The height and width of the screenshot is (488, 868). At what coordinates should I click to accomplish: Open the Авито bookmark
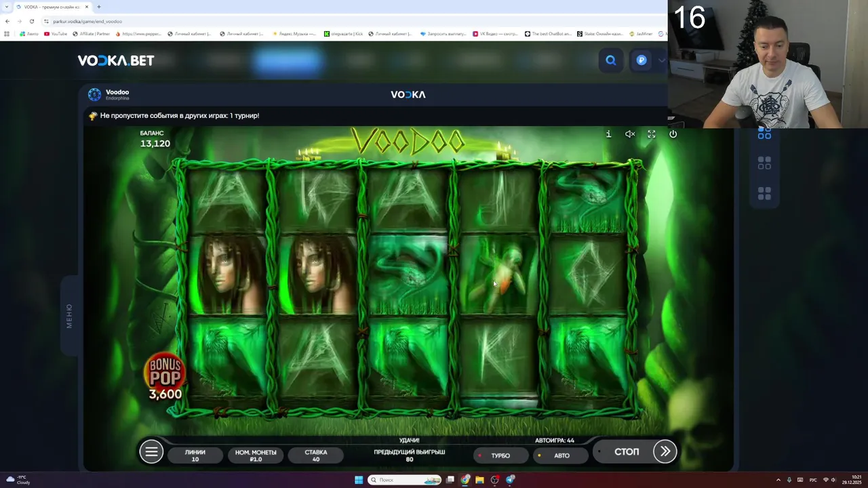[29, 34]
